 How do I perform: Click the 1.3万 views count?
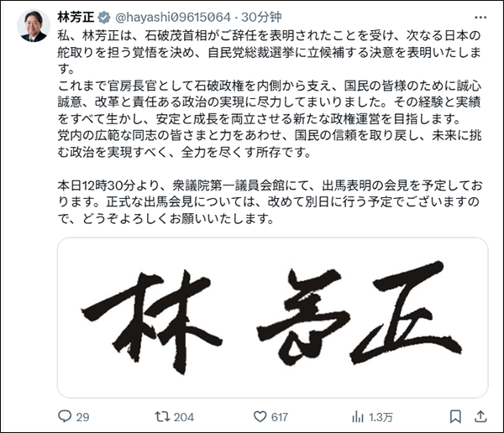(x=381, y=416)
